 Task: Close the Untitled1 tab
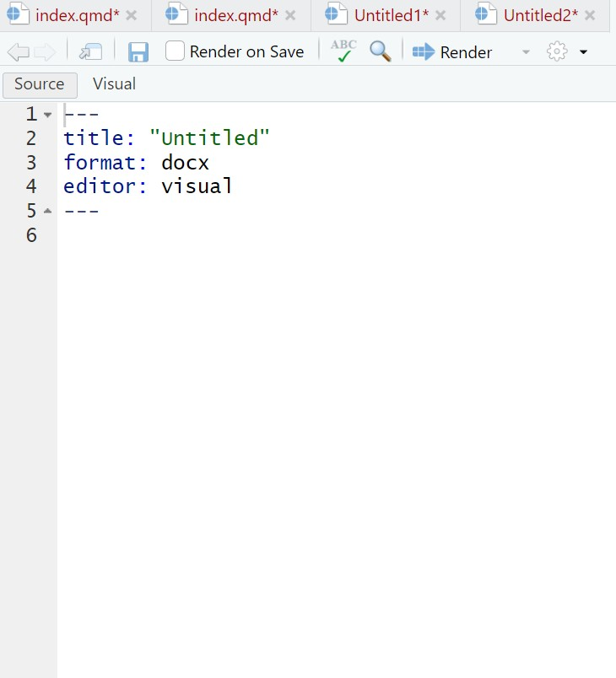(440, 15)
